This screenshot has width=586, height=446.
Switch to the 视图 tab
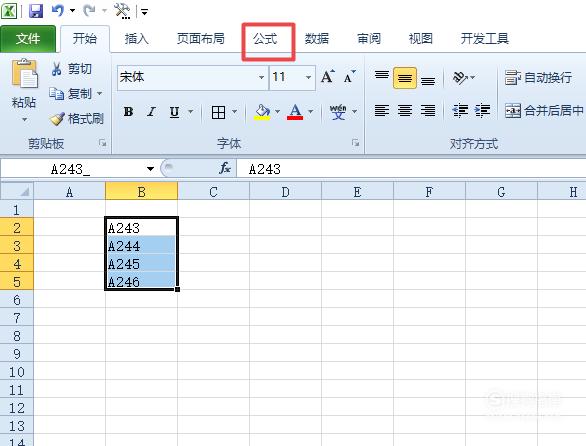point(420,39)
